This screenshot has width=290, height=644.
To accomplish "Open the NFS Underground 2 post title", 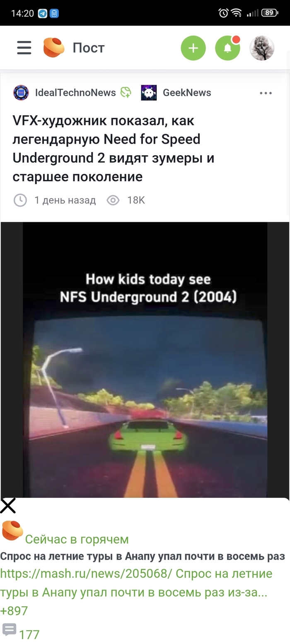I will point(114,149).
